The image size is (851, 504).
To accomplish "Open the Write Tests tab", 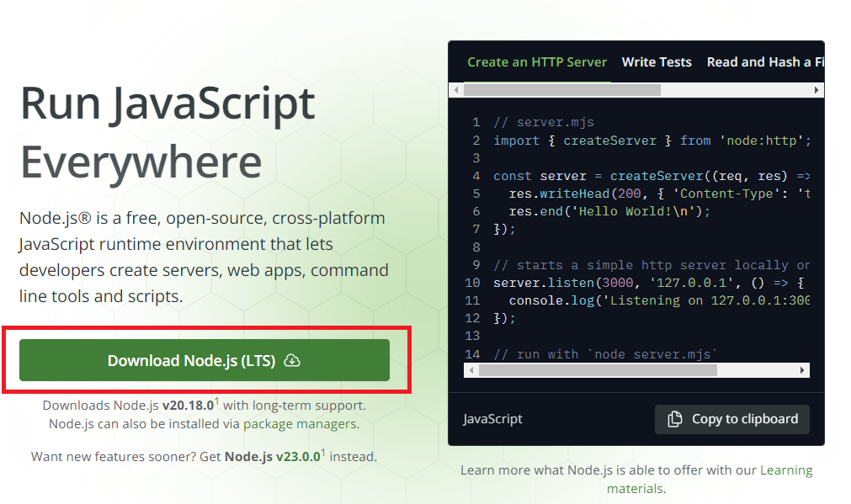I will 657,62.
